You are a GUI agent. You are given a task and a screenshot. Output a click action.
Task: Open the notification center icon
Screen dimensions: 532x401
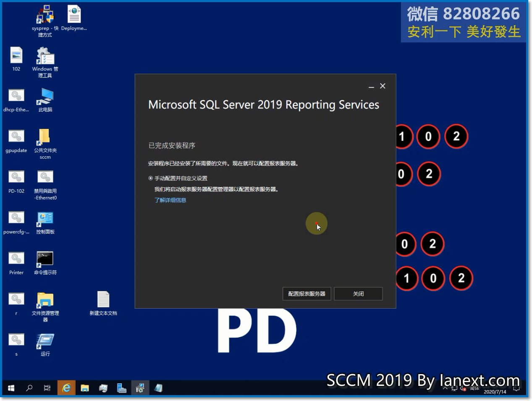[517, 388]
